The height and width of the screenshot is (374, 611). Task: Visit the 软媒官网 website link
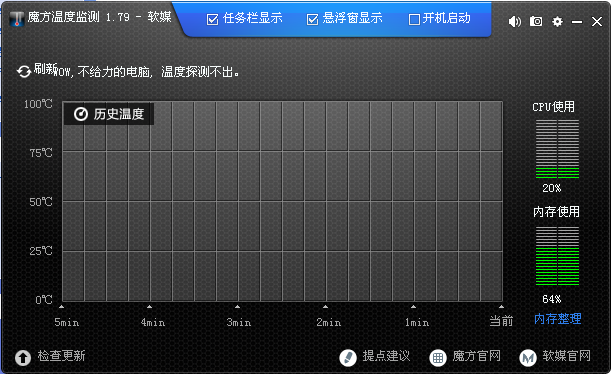[566, 356]
